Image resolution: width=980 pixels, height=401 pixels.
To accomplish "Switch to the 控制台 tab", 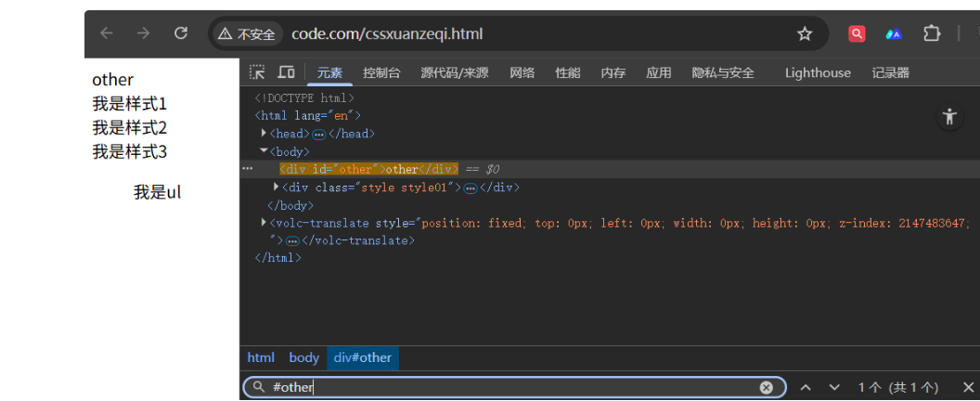I will pos(381,72).
